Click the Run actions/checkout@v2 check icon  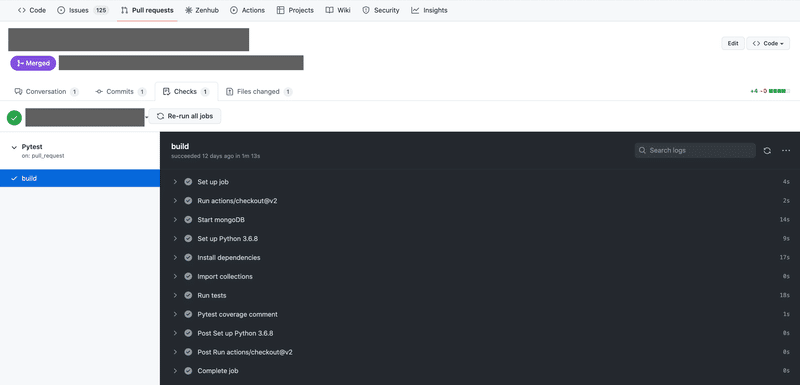(x=188, y=201)
